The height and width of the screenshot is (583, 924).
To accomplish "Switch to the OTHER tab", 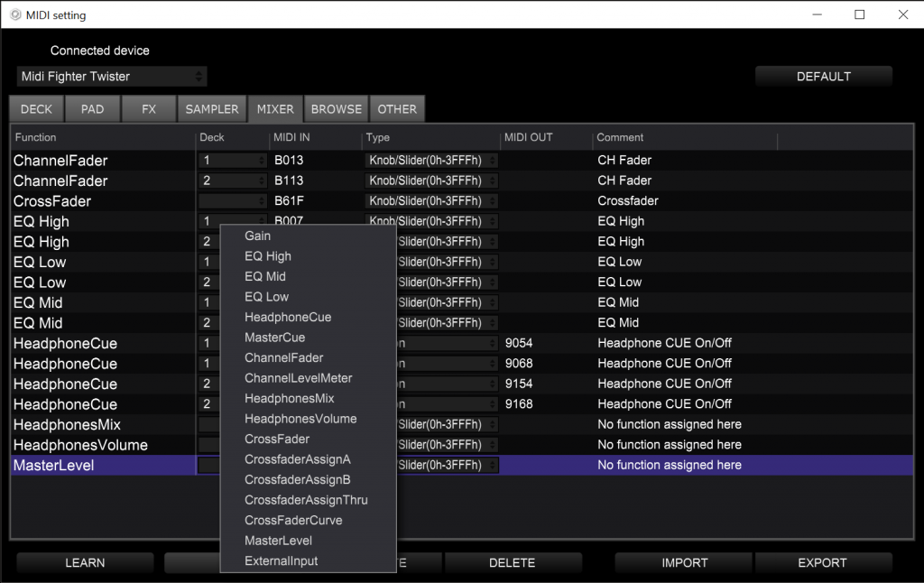I will [x=397, y=108].
